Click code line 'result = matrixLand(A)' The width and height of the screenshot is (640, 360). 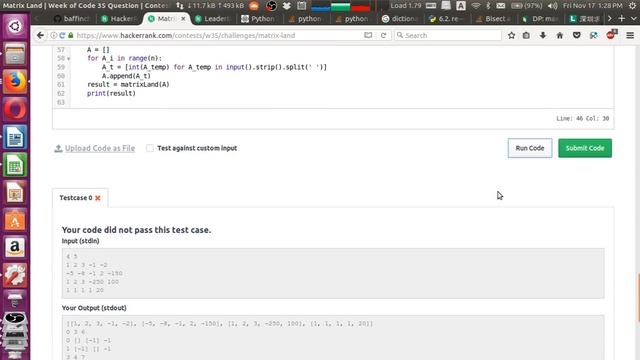[128, 84]
